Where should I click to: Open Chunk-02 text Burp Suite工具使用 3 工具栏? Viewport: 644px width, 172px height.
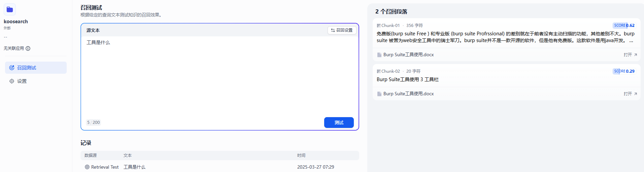click(x=407, y=79)
